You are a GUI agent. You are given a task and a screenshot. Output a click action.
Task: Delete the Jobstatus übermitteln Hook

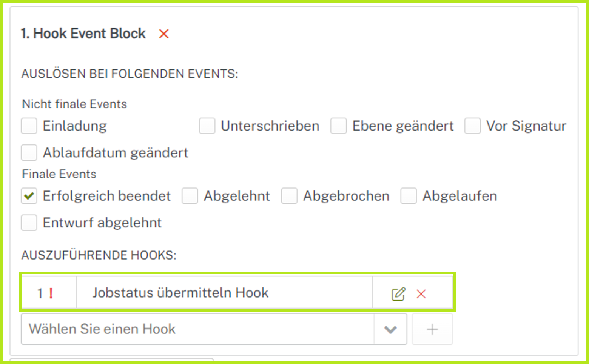coord(421,293)
